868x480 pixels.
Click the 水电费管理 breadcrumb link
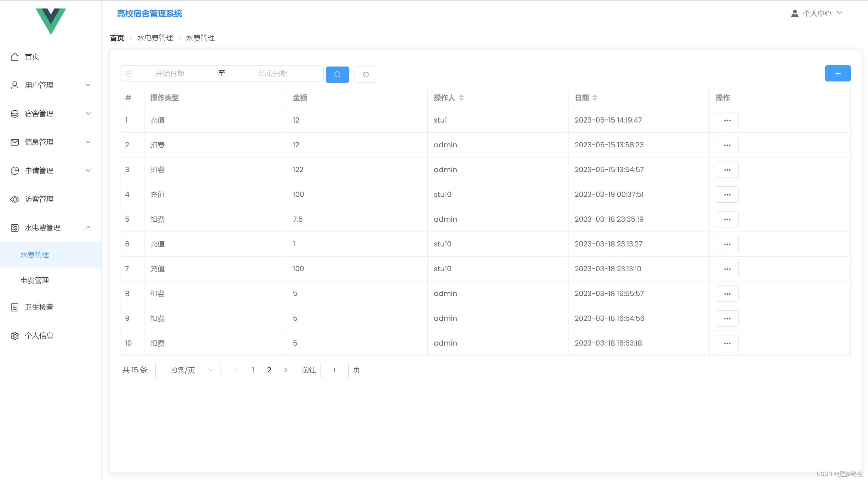(x=155, y=38)
